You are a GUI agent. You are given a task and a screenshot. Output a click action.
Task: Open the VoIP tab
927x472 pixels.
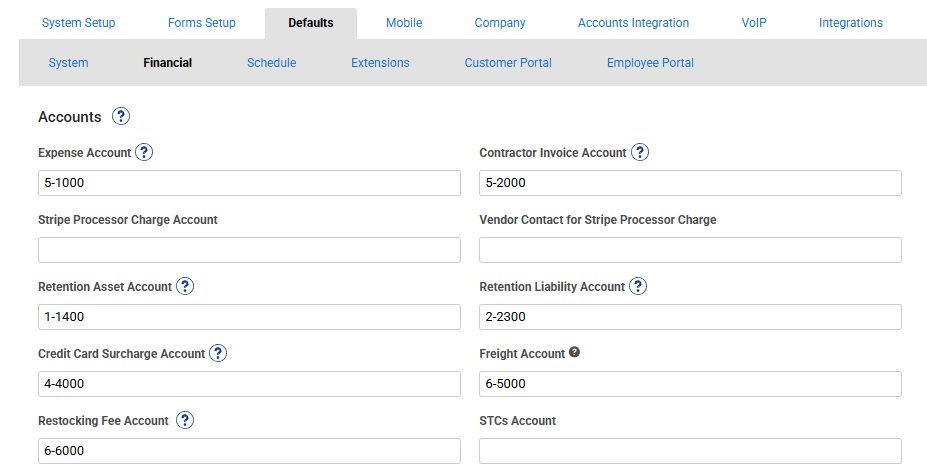click(753, 23)
